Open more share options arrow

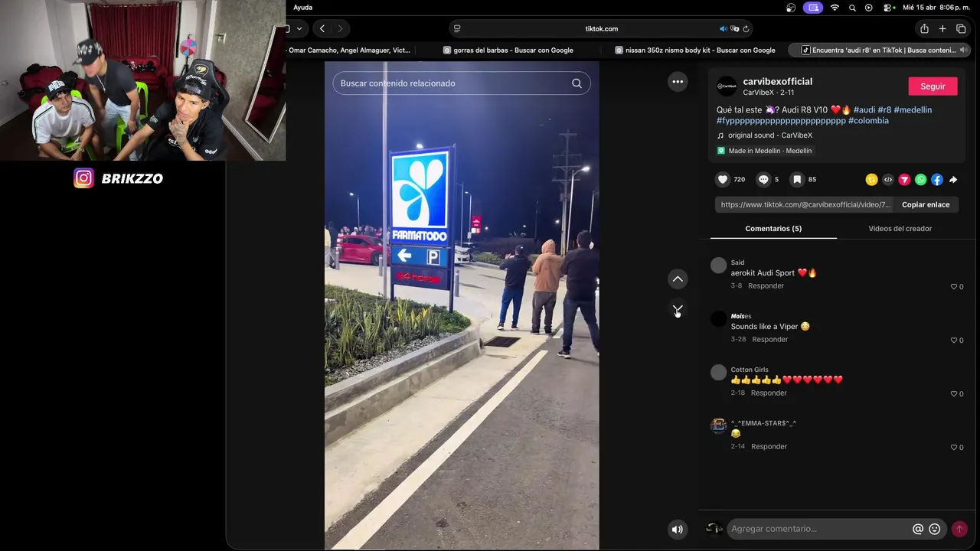[x=953, y=180]
